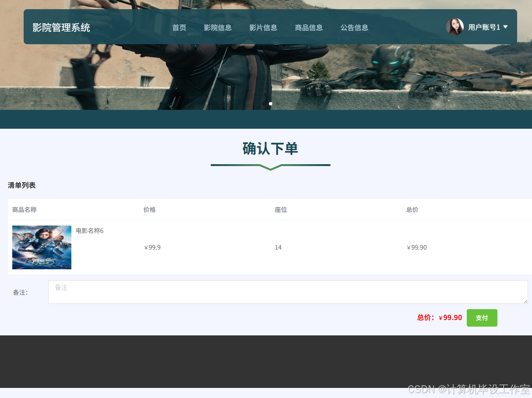The image size is (532, 398).
Task: Click the ¥99.90 row total cell
Action: pos(416,247)
